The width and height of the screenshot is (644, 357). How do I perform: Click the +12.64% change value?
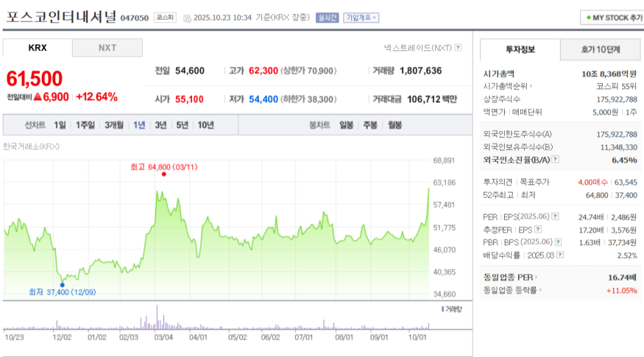97,97
